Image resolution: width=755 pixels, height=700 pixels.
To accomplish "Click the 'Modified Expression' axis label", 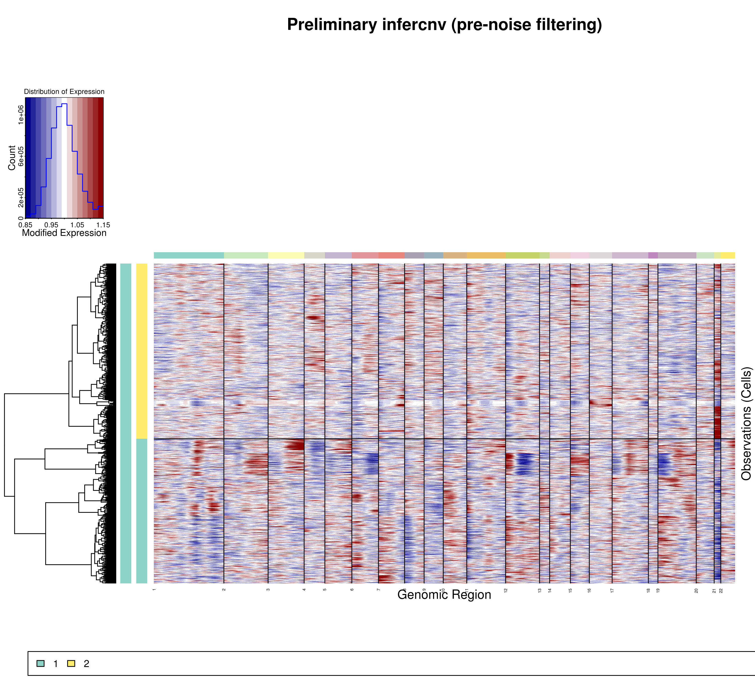I will tap(64, 233).
